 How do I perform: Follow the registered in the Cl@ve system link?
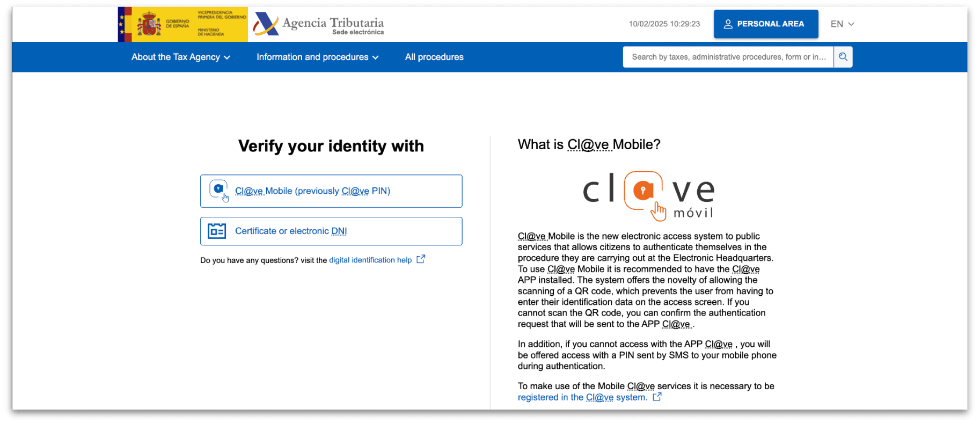tap(582, 397)
